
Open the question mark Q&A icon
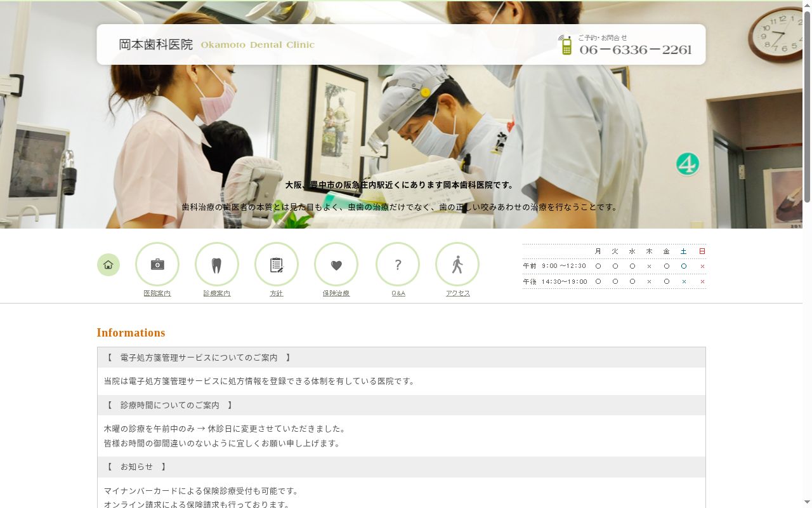tap(398, 264)
